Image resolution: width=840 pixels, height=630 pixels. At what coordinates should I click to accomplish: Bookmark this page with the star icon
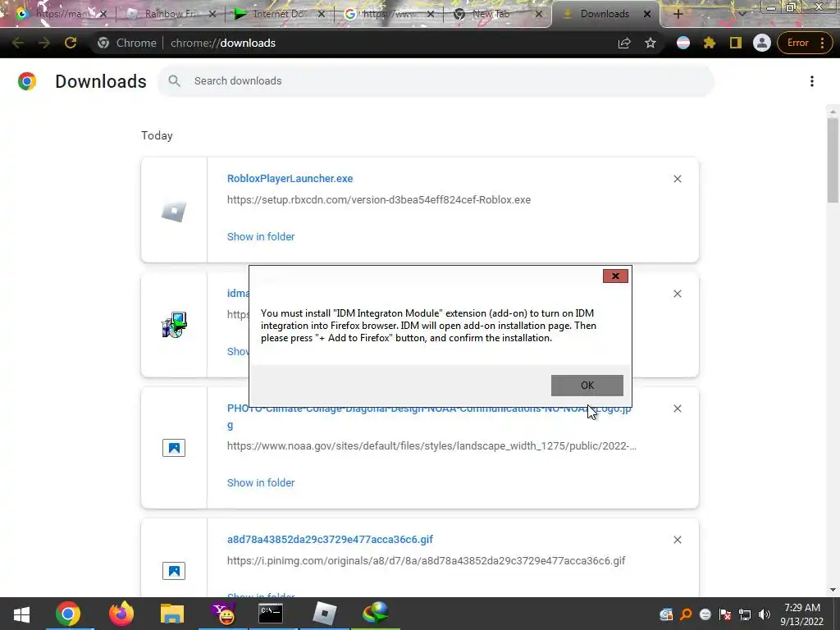point(651,43)
